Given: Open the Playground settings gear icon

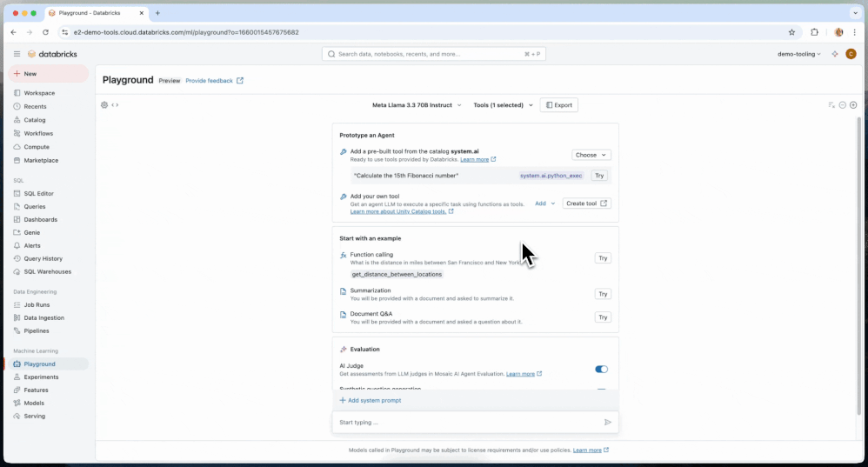Looking at the screenshot, I should (x=104, y=105).
